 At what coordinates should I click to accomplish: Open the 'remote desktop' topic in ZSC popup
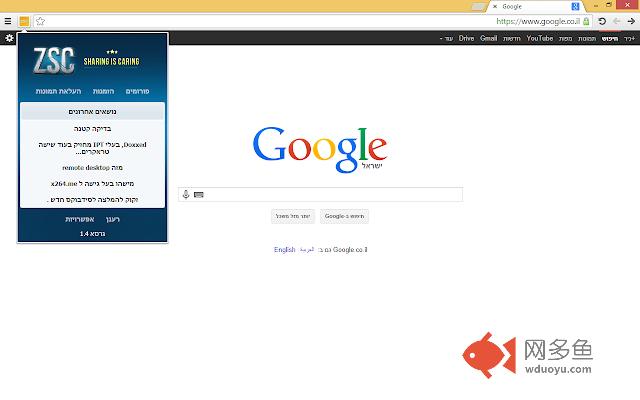click(x=92, y=167)
